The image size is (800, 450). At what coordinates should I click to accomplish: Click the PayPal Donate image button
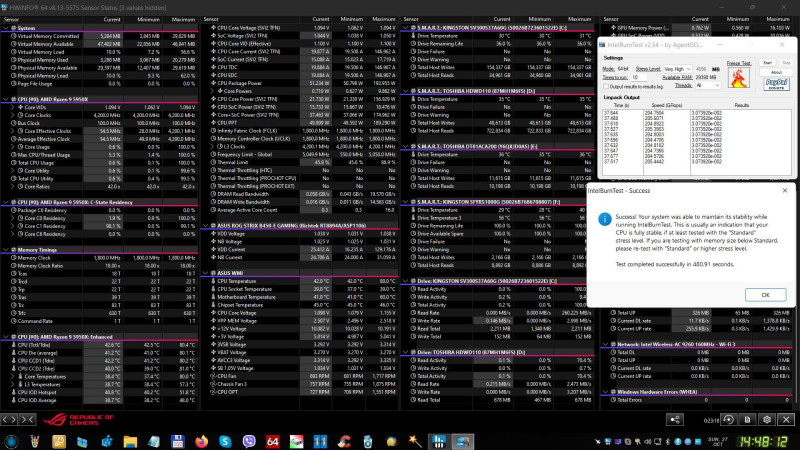click(777, 84)
